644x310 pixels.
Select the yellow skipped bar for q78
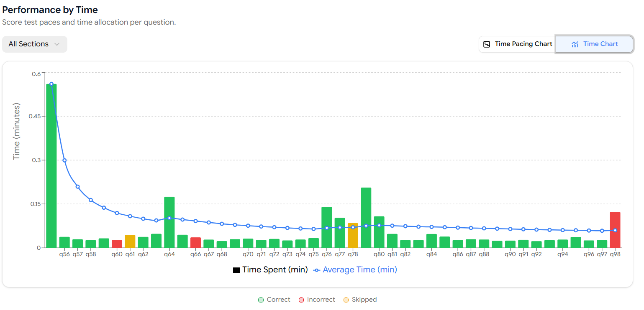(353, 236)
